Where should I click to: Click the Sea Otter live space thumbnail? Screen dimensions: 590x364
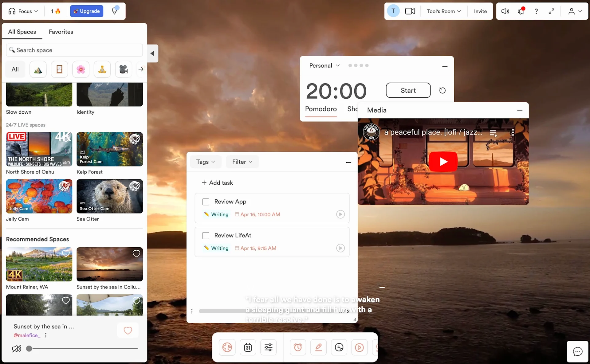click(x=110, y=196)
